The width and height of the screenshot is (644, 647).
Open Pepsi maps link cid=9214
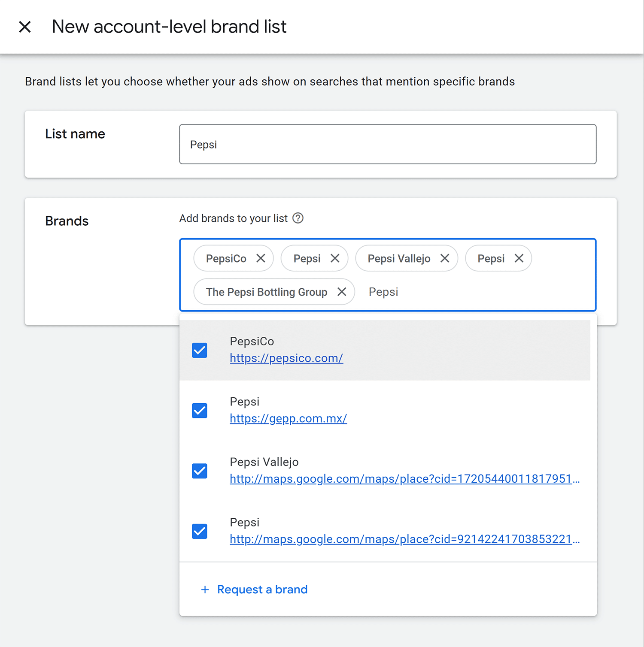404,539
